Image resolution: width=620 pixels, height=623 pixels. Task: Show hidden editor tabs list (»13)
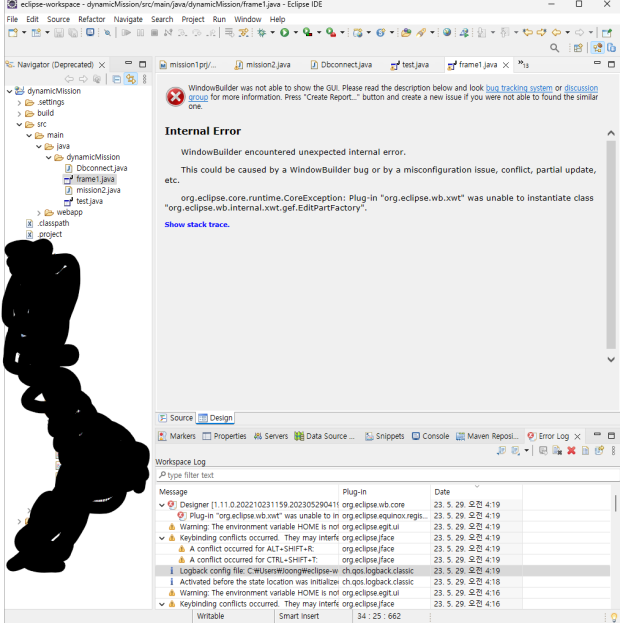(x=523, y=64)
